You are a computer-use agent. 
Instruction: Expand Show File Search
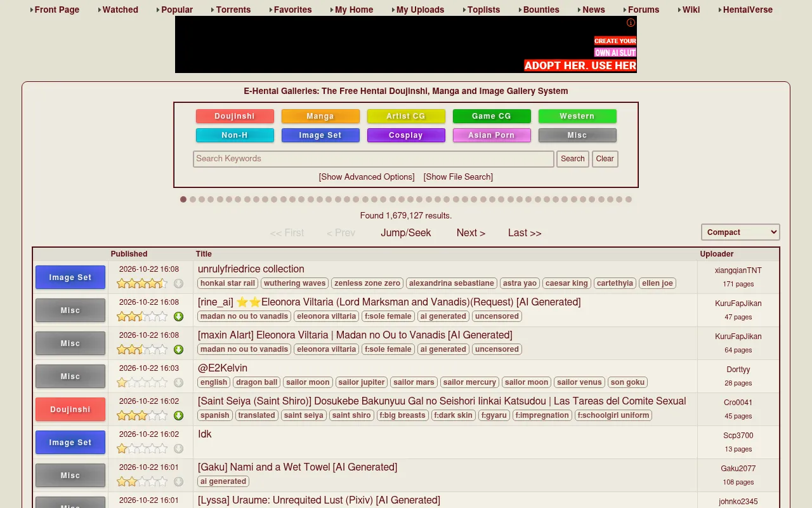(458, 177)
